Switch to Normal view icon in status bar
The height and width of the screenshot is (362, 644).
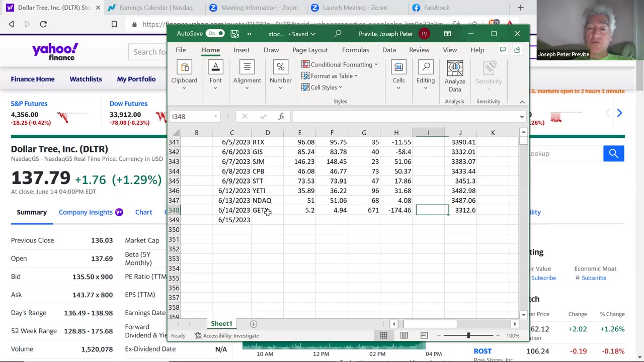[384, 335]
